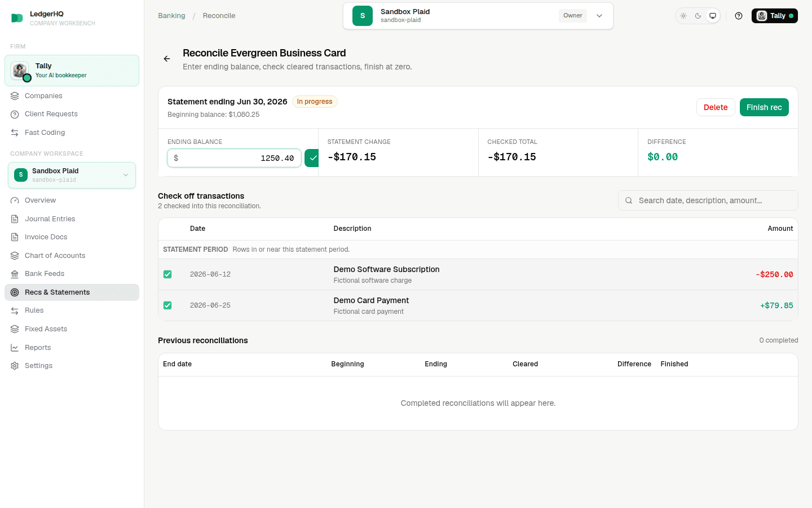The width and height of the screenshot is (812, 508).
Task: Click the Bank Feeds bank icon
Action: click(x=15, y=274)
